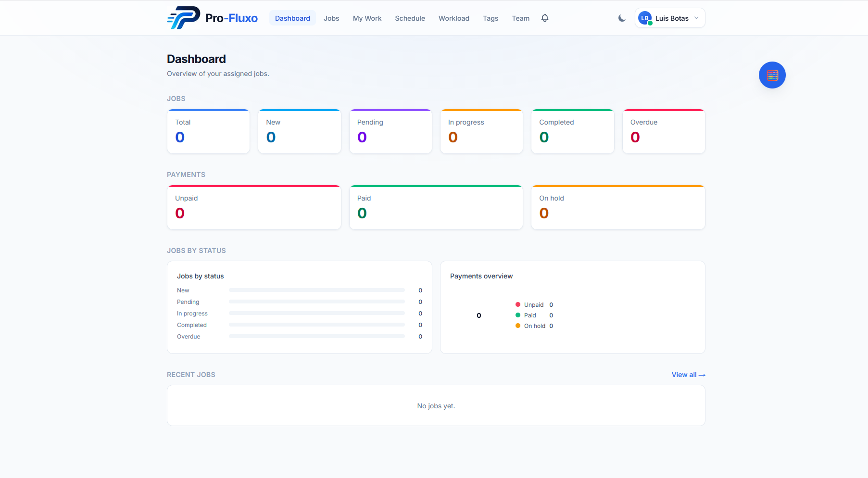Click the Completed status progress bar
This screenshot has width=868, height=478.
point(317,325)
